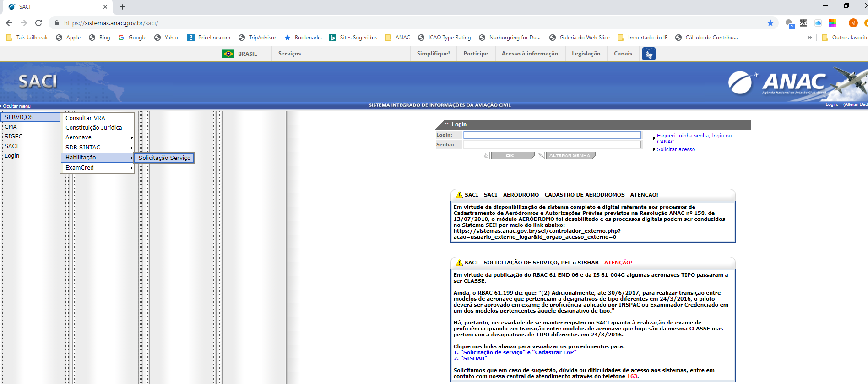The width and height of the screenshot is (868, 384).
Task: Open the SEI browser extension
Action: pyautogui.click(x=803, y=23)
